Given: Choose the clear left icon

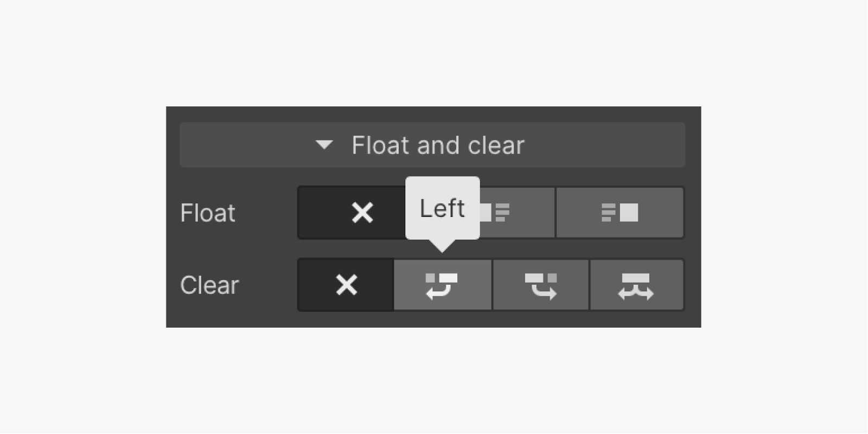Looking at the screenshot, I should coord(442,285).
